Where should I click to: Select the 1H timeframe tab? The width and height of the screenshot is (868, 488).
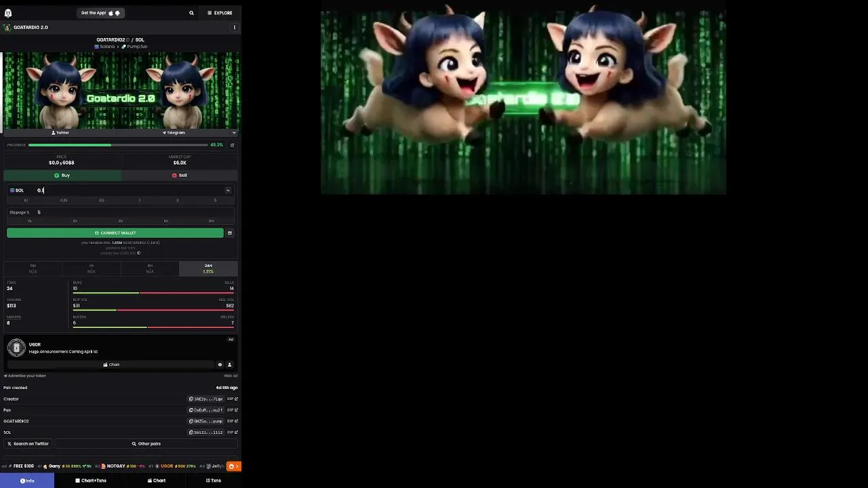click(92, 268)
